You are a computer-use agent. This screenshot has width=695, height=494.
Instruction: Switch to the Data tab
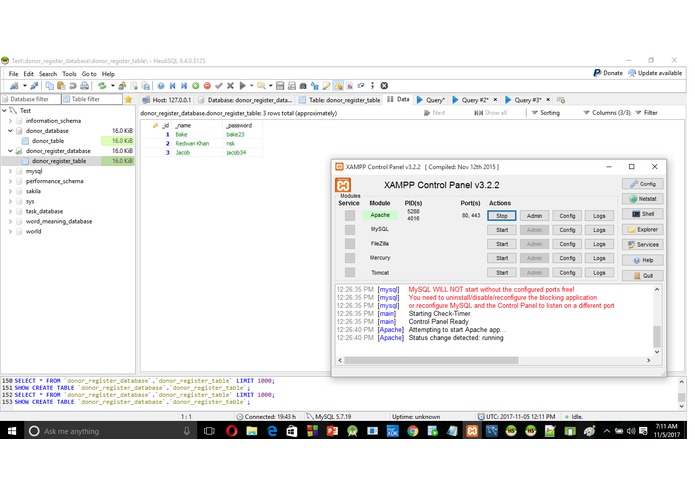(398, 100)
